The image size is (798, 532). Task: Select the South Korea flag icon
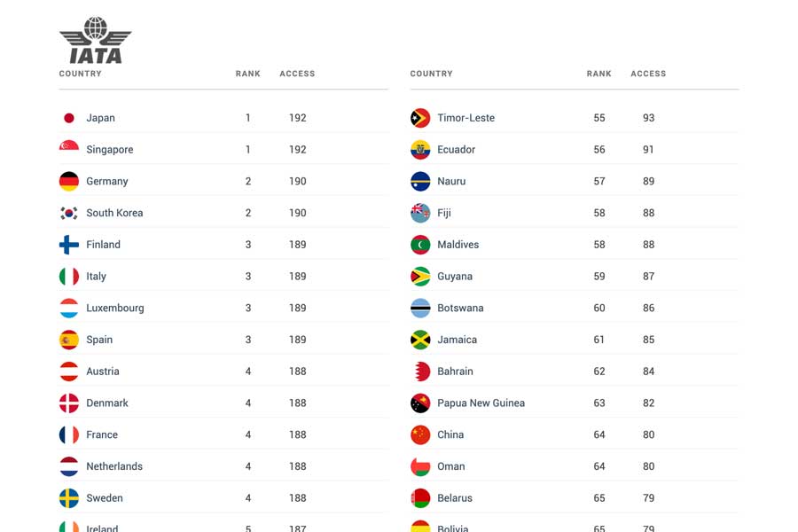(x=69, y=214)
